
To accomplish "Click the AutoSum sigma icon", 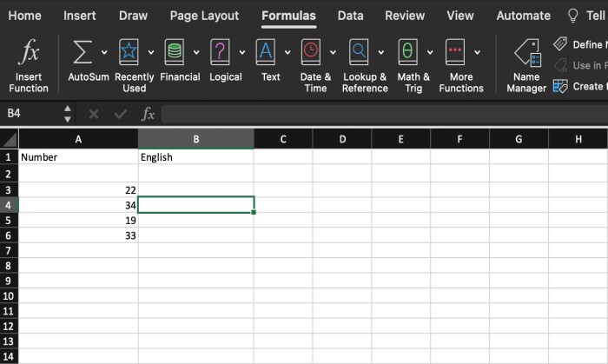I will pos(83,52).
